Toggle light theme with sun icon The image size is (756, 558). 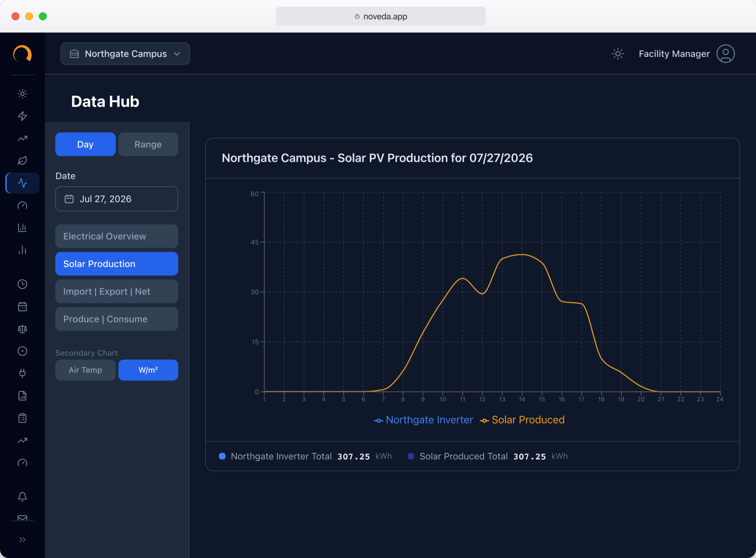pos(618,54)
